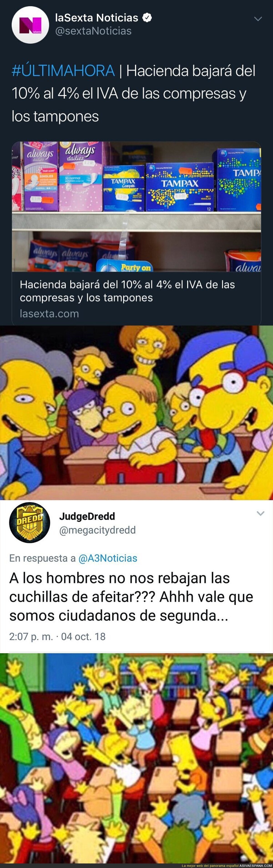The image size is (273, 868).
Task: Visit the lasexta.com source link
Action: coord(49,314)
